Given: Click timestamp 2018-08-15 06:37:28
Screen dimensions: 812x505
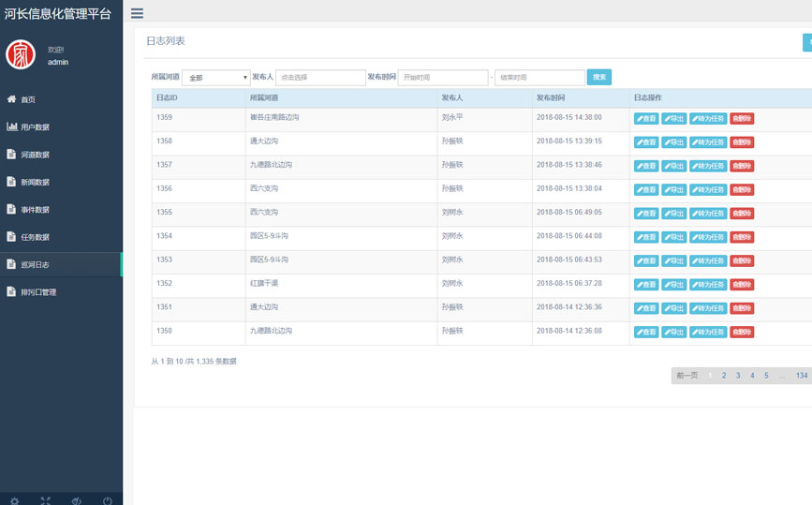Looking at the screenshot, I should [569, 283].
